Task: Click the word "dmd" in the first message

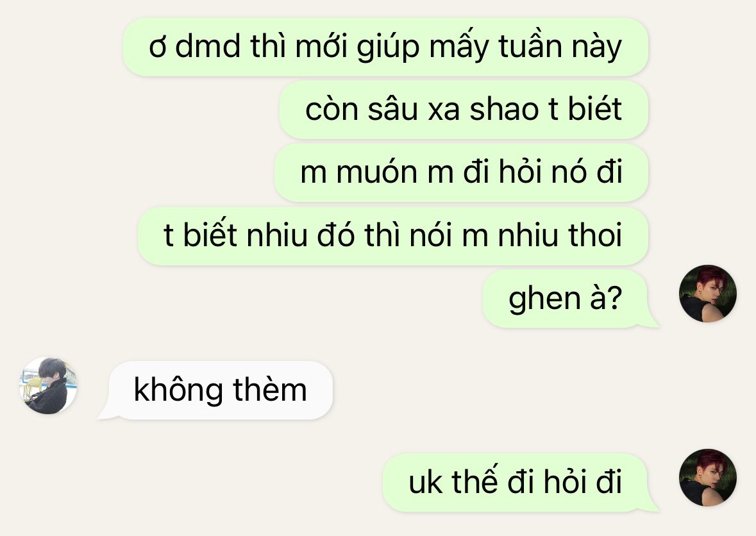Action: coord(208,47)
